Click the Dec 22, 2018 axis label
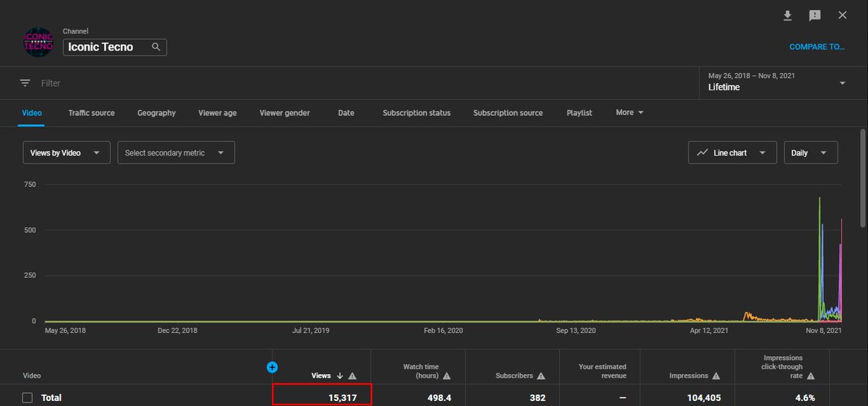 click(x=177, y=331)
